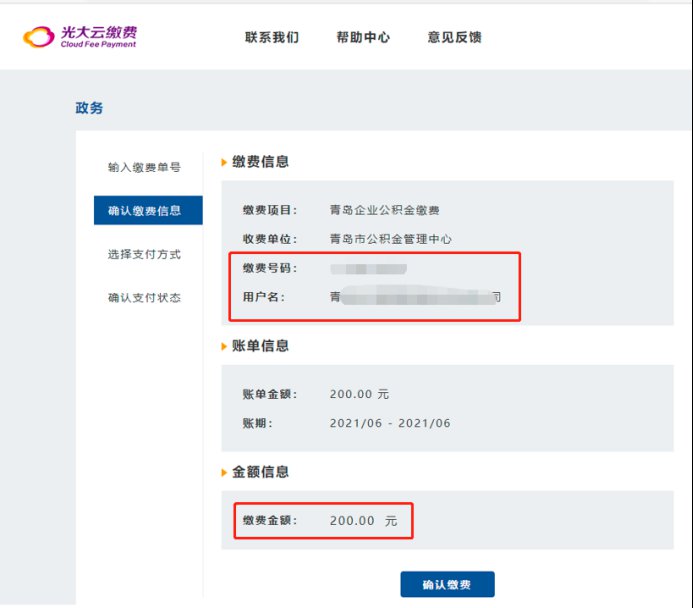Click the 账期 2021/06 - 2021/06 value
This screenshot has height=608, width=693.
pos(390,423)
